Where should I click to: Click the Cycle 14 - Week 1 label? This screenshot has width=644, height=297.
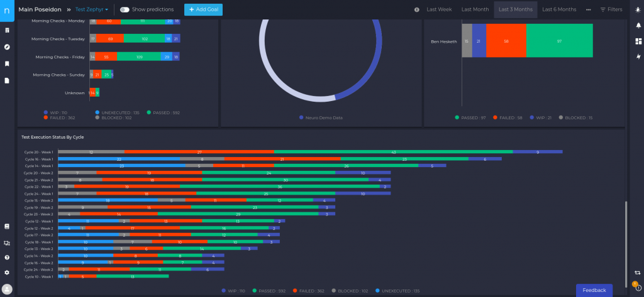point(38,166)
